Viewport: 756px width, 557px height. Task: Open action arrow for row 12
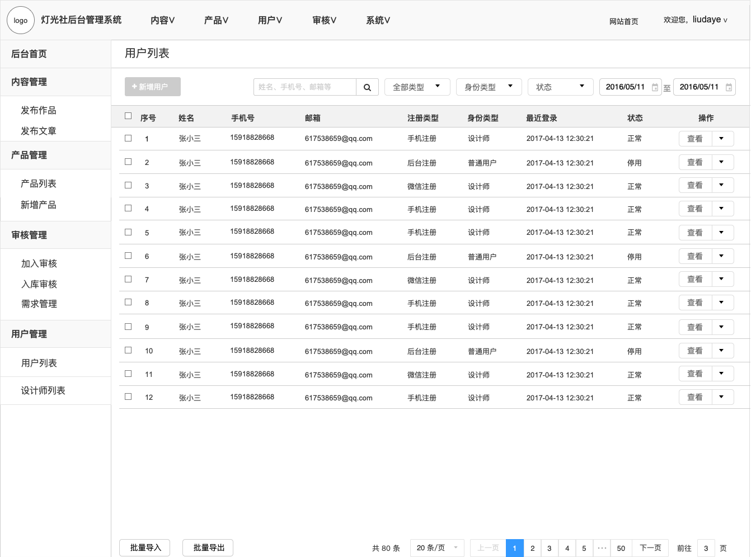pos(722,397)
